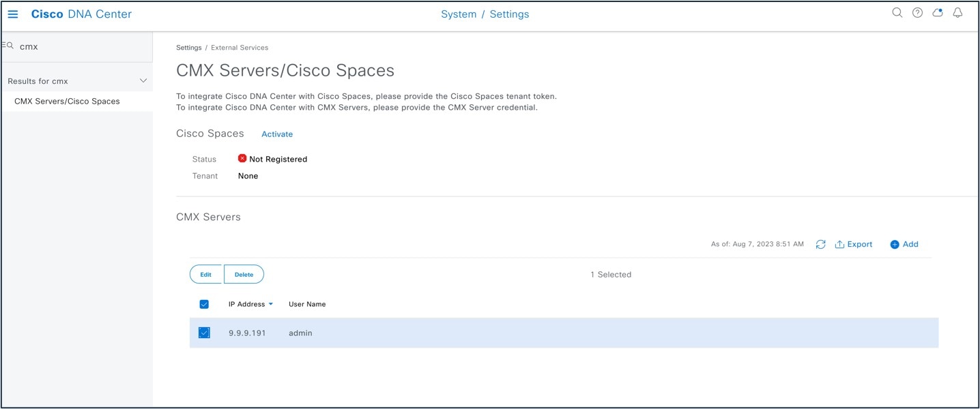Open the help question mark icon
980x409 pixels.
click(x=918, y=13)
